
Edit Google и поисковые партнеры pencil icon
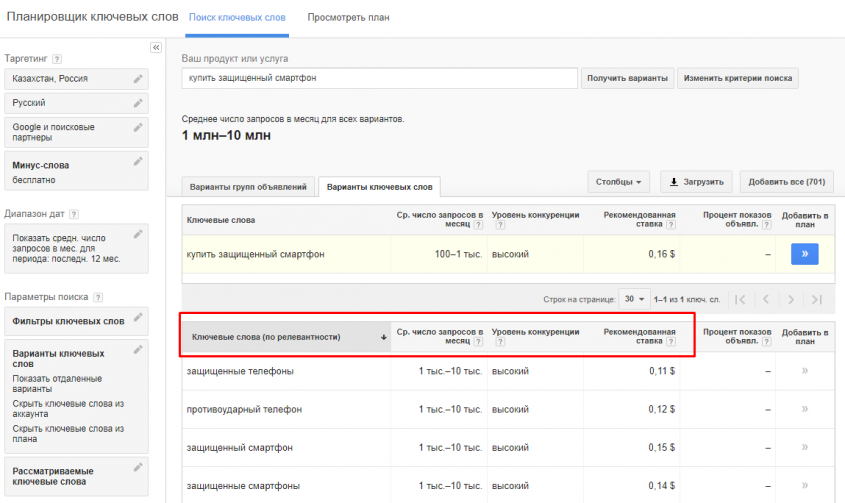pos(138,127)
